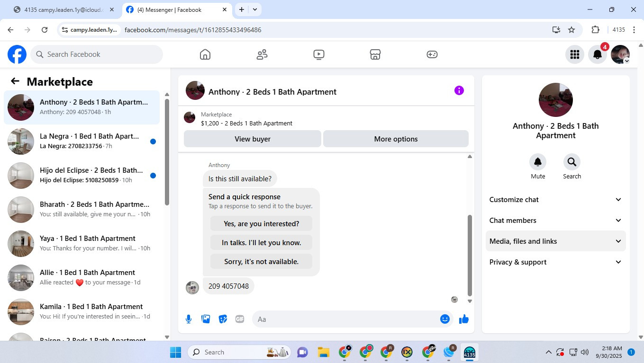
Task: Open Bharath 2 Beds 1 Bath conversation
Action: (x=82, y=210)
